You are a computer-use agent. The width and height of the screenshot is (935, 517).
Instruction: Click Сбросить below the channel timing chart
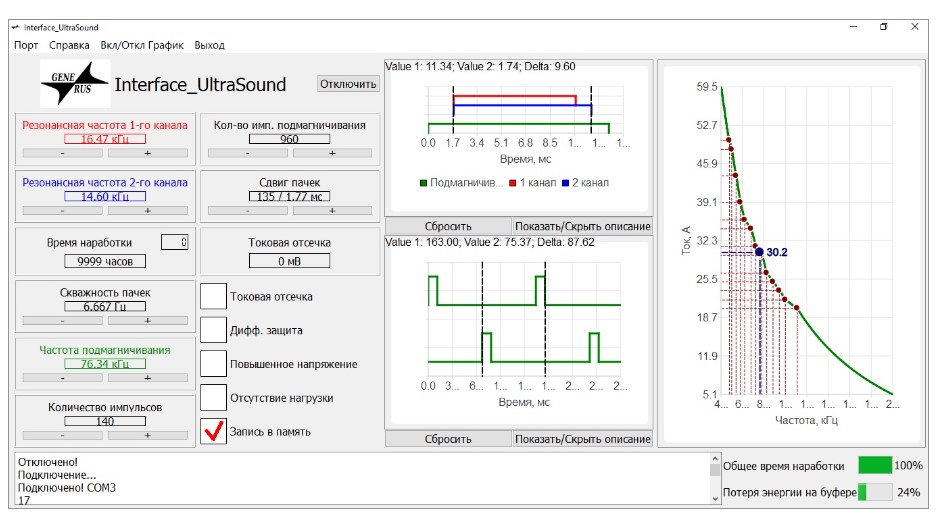pos(447,226)
